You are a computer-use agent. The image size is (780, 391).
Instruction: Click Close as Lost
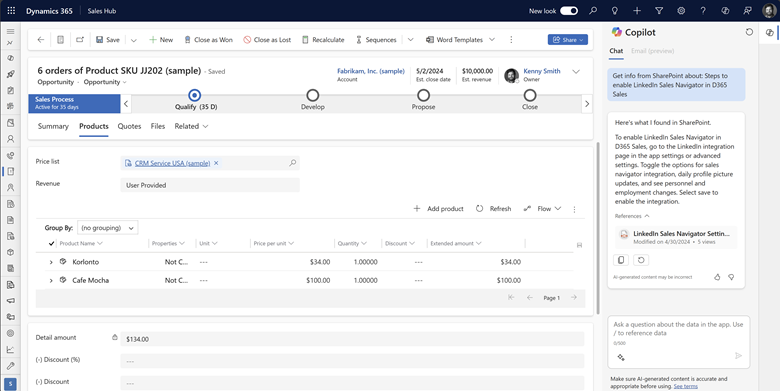point(268,40)
